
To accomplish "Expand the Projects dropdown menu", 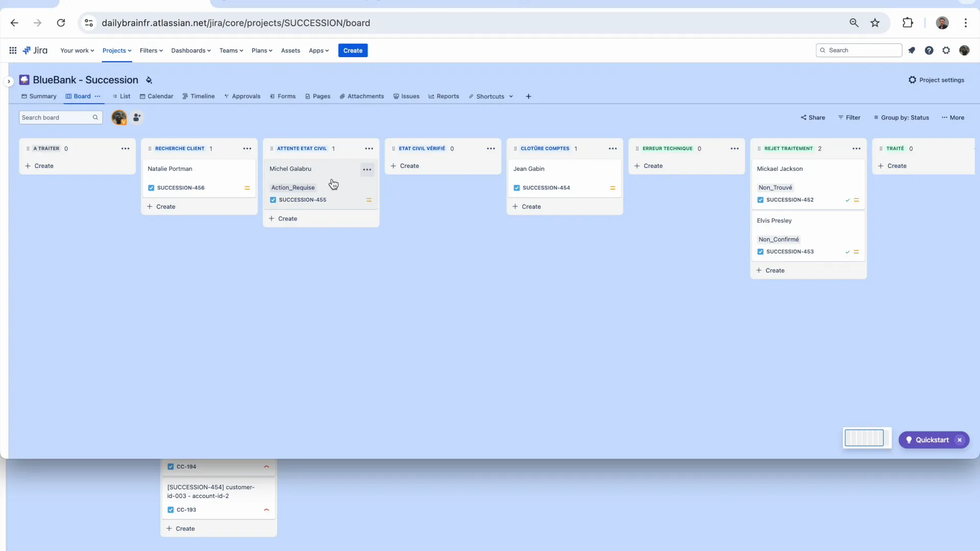I will (x=117, y=51).
